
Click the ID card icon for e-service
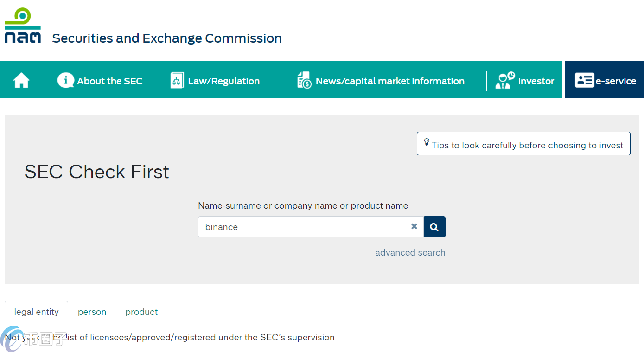(584, 80)
